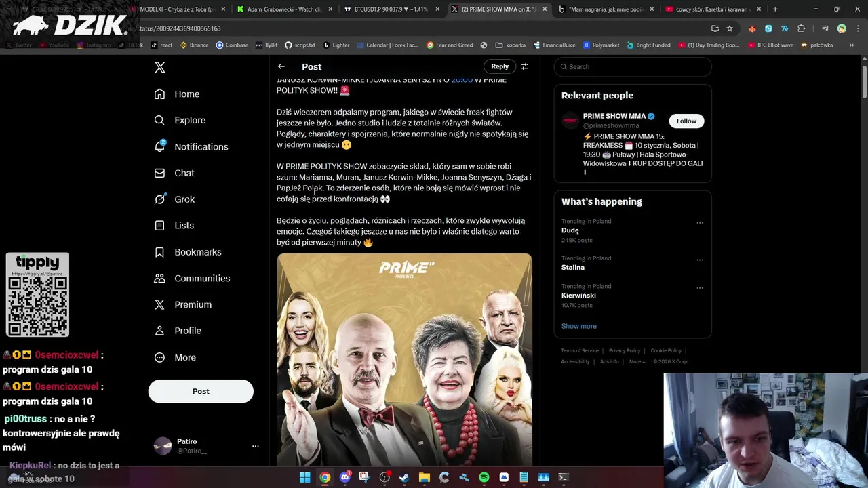Switch to the BTCUSDT.P chart tab
Viewport: 868px width, 488px height.
pos(391,9)
